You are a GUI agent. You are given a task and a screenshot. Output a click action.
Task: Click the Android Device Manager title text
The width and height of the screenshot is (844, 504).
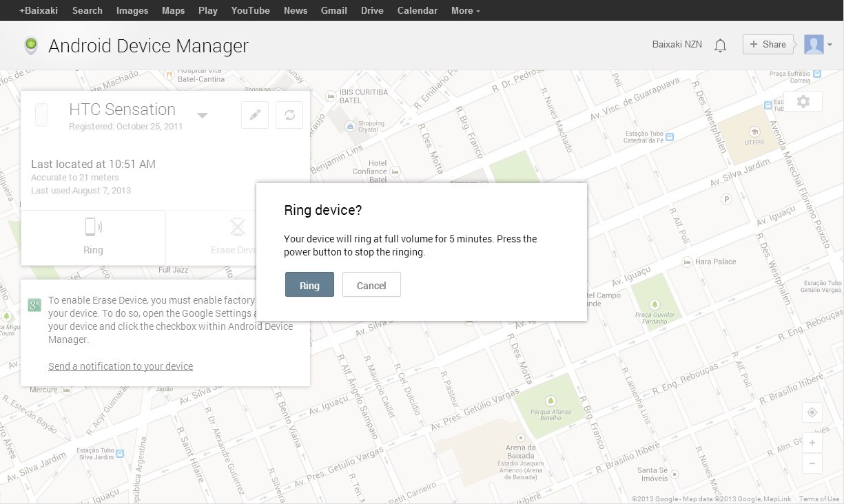(x=148, y=45)
